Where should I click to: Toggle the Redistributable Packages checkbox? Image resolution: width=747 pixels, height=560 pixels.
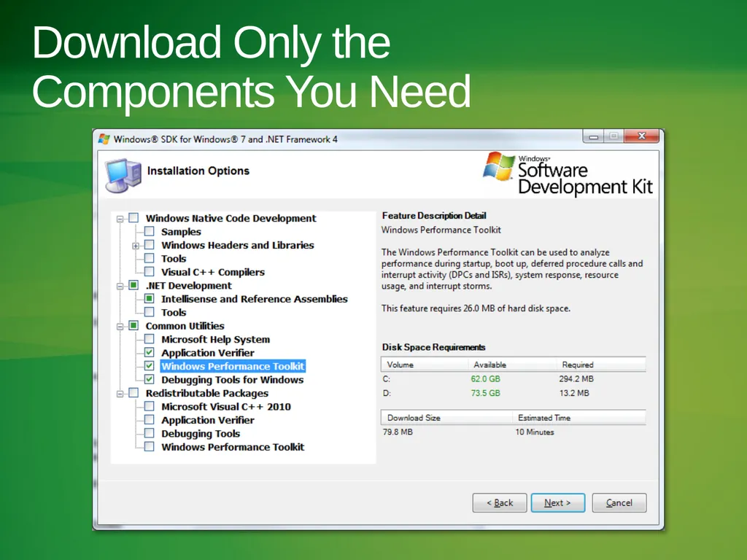coord(134,393)
